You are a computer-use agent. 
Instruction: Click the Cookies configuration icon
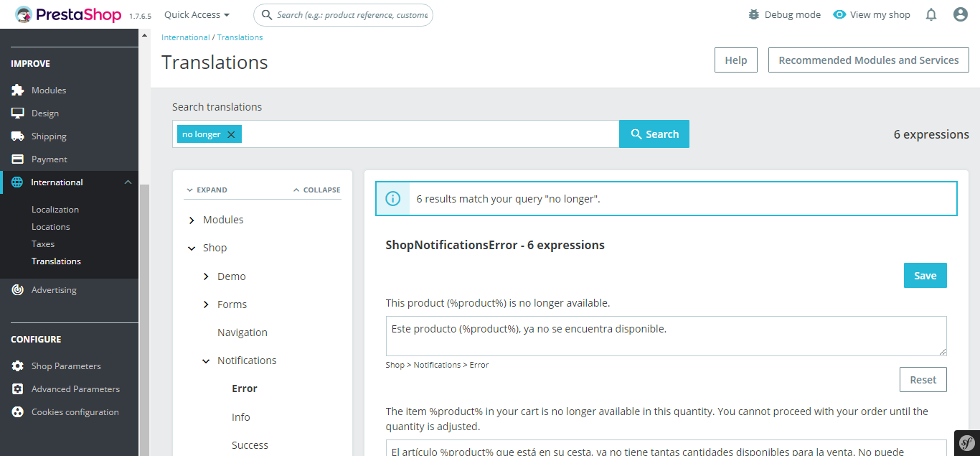click(x=18, y=412)
